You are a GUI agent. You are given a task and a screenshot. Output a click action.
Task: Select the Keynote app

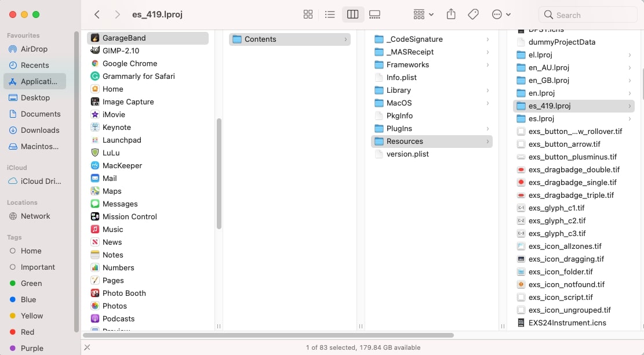pyautogui.click(x=148, y=128)
